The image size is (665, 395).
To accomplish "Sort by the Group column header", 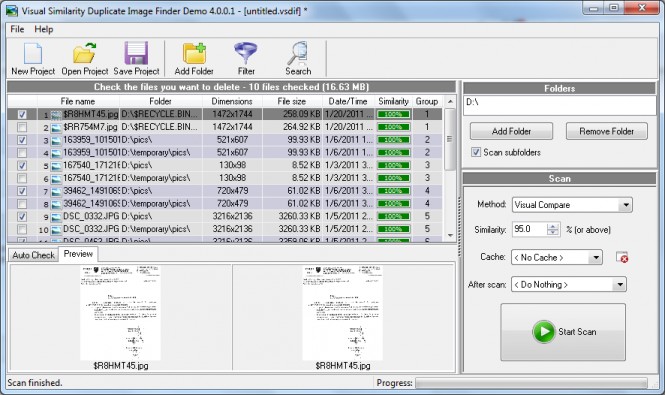I will click(x=427, y=101).
